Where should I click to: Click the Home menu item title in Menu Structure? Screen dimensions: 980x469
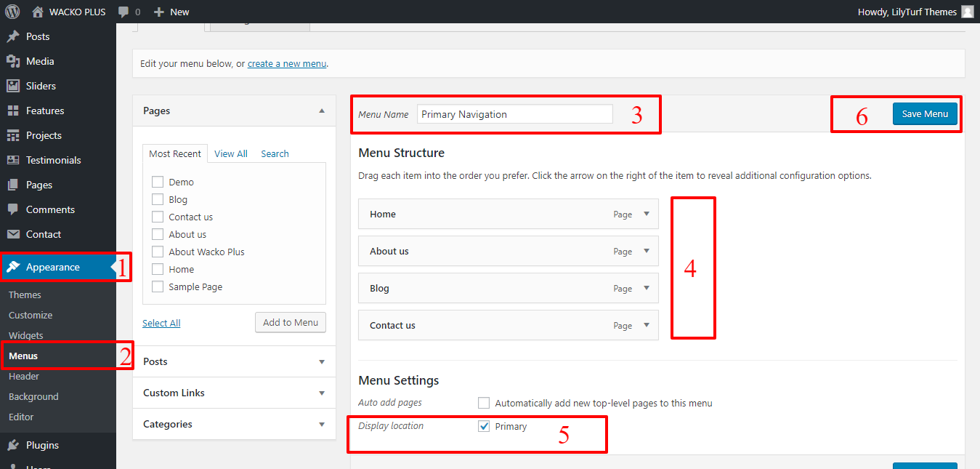[x=383, y=214]
